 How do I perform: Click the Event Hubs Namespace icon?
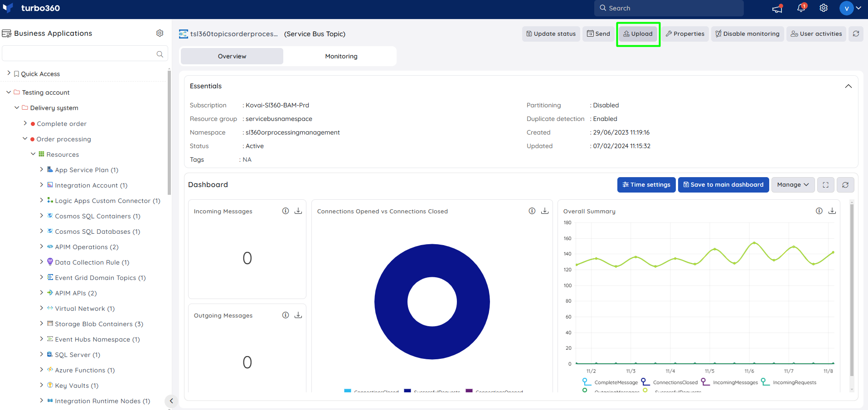pos(50,339)
